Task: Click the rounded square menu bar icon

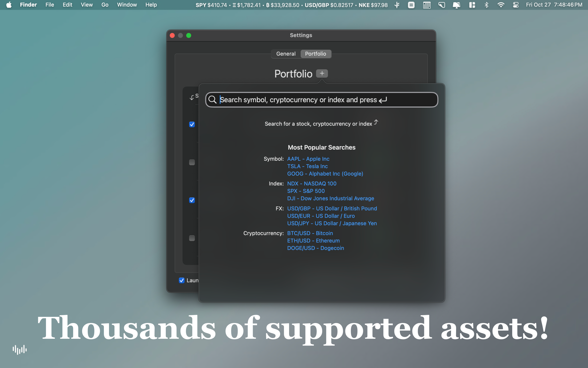Action: coord(411,5)
